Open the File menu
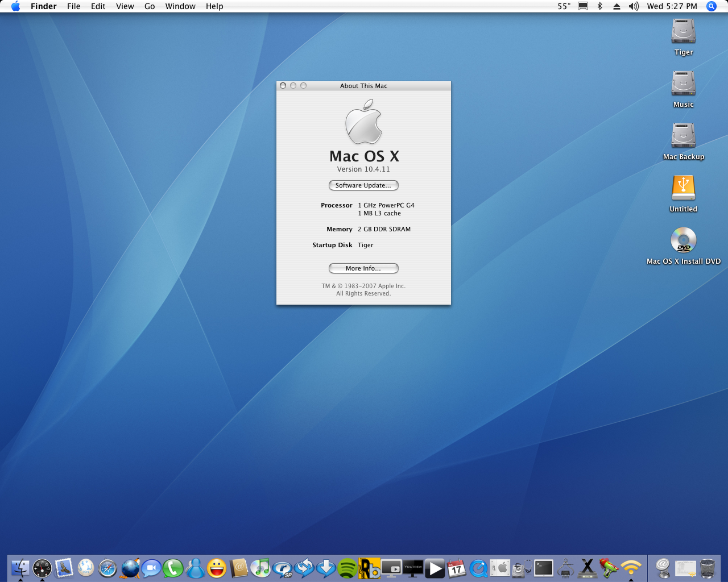 (x=73, y=6)
